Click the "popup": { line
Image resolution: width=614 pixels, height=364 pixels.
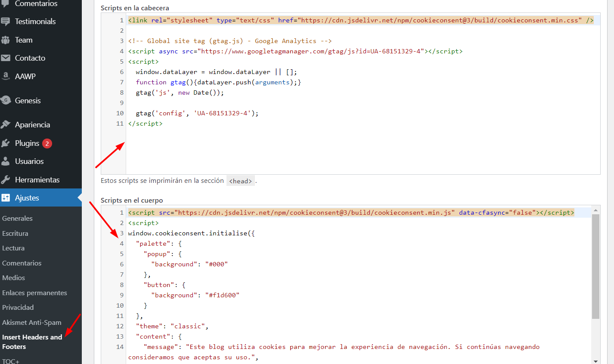point(163,254)
